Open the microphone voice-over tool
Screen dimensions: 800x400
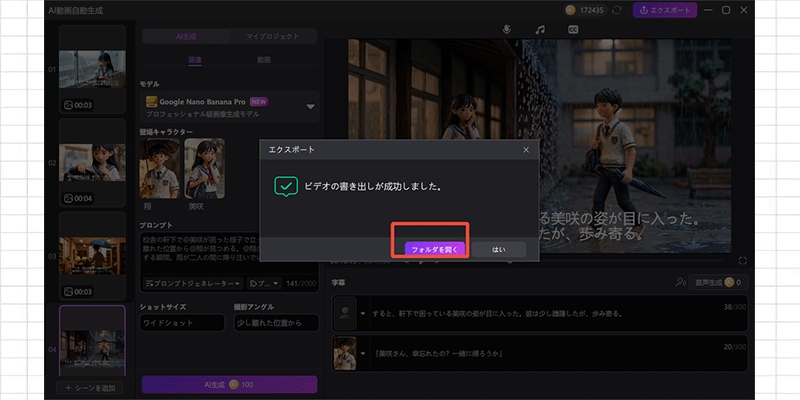[x=506, y=30]
